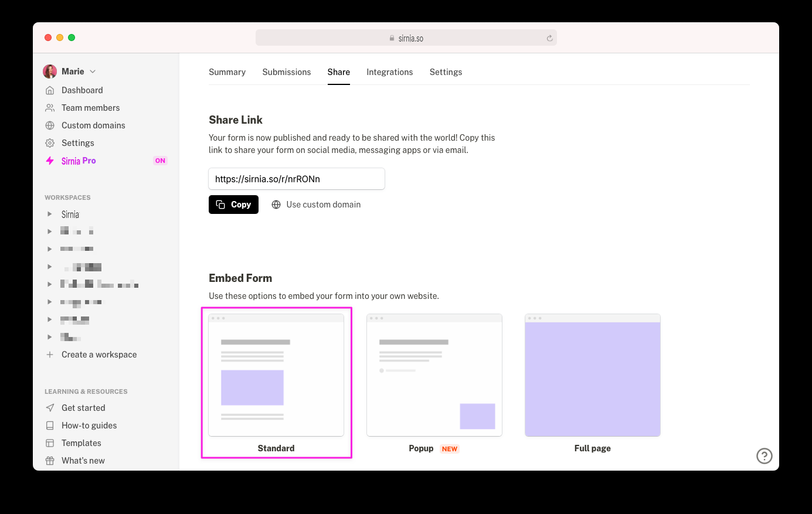This screenshot has height=514, width=812.
Task: Switch to the form Settings tab
Action: 446,72
